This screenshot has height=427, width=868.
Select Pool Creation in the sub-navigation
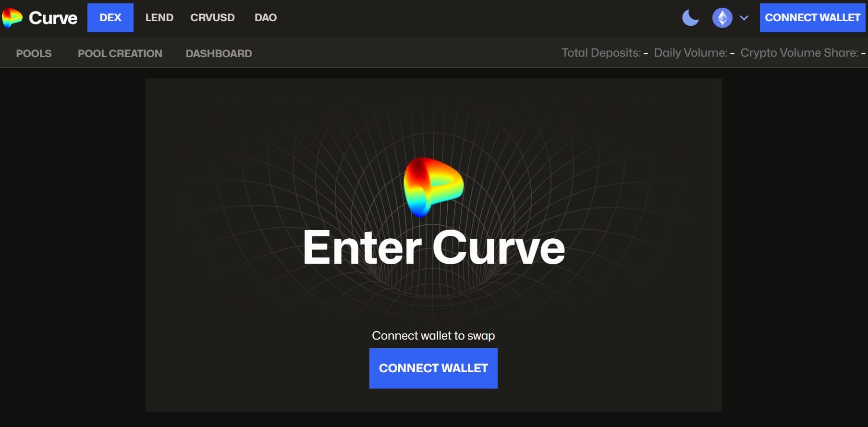tap(120, 53)
